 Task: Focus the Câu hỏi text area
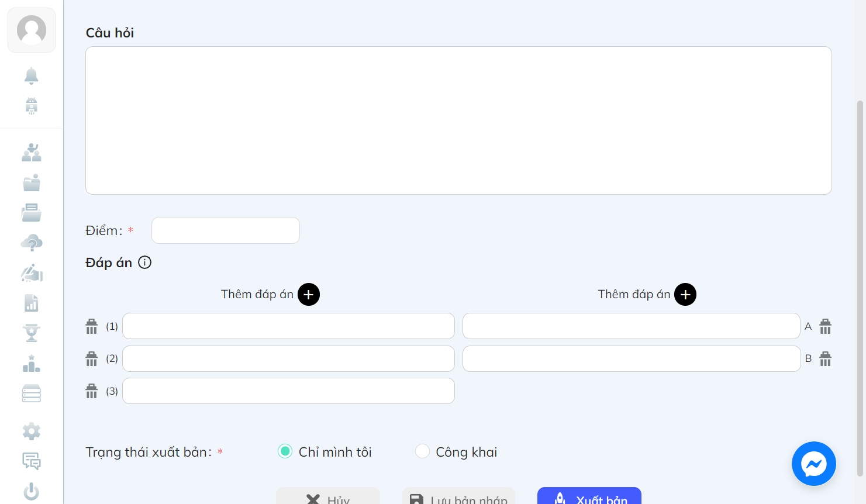click(x=458, y=120)
